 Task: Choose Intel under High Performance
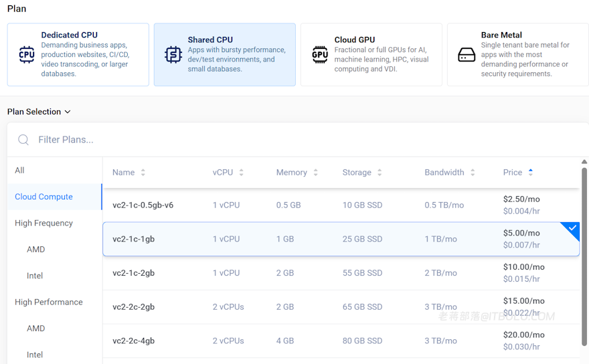35,355
